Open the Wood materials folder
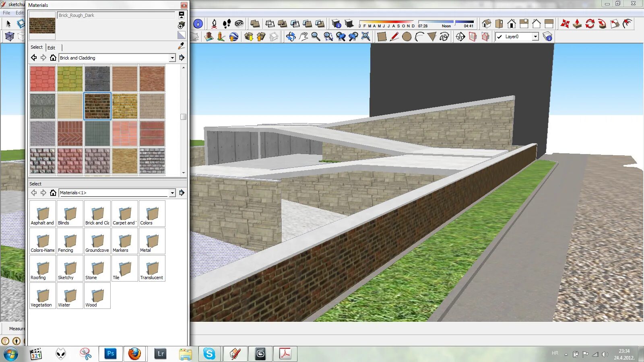This screenshot has height=362, width=644. (x=97, y=296)
